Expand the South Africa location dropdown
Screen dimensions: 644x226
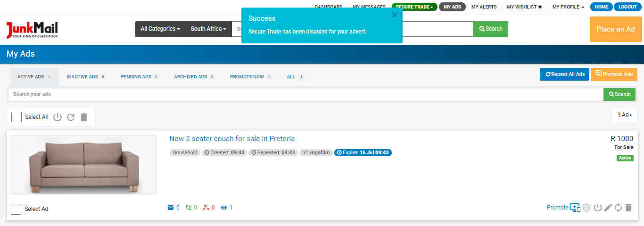(x=208, y=29)
